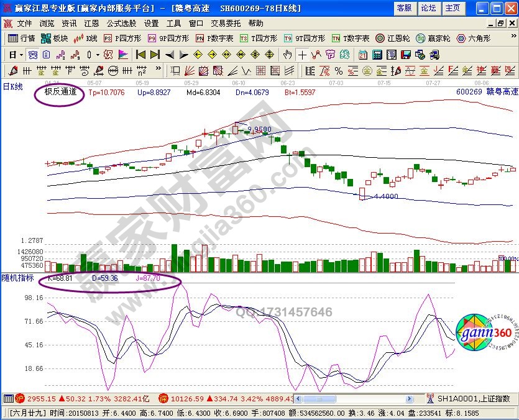
Task: Click the percent sign drawing tool
Action: tap(339, 70)
